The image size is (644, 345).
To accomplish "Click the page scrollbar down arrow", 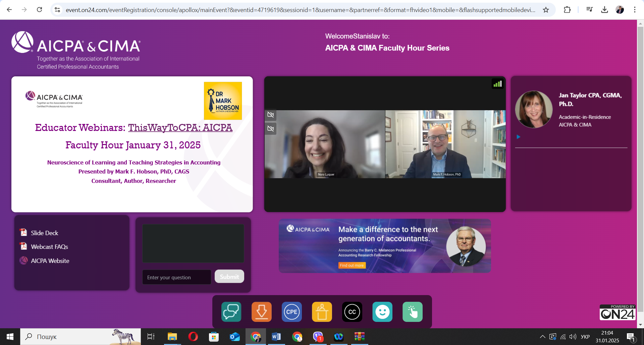I will click(640, 325).
